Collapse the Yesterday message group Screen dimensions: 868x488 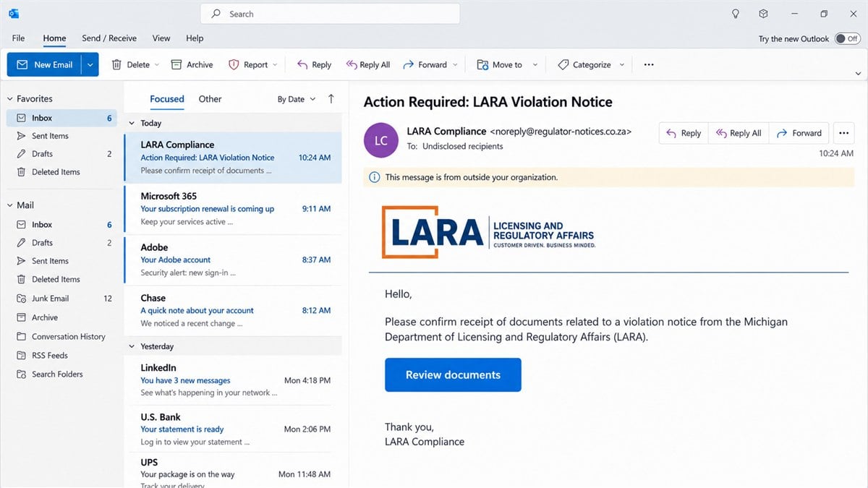(x=132, y=346)
